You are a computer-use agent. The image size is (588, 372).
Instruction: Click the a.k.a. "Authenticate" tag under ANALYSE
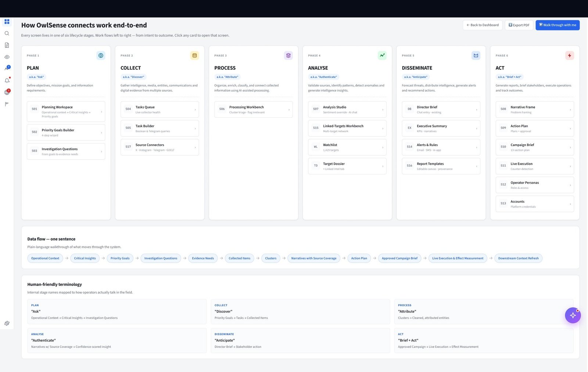(x=323, y=77)
